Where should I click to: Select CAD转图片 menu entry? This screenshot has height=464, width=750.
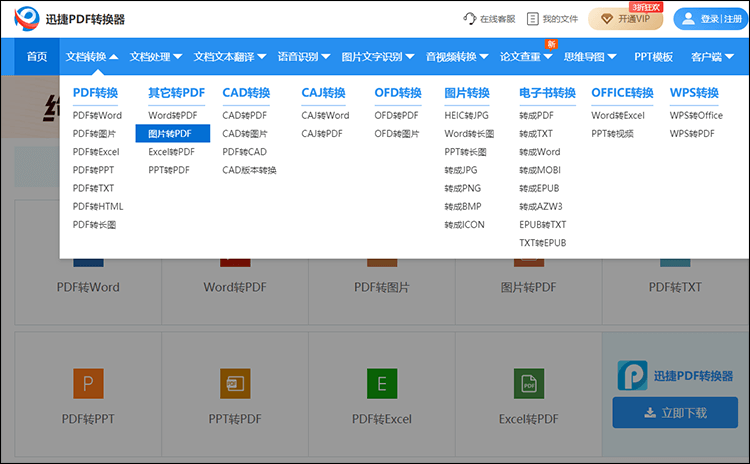245,133
